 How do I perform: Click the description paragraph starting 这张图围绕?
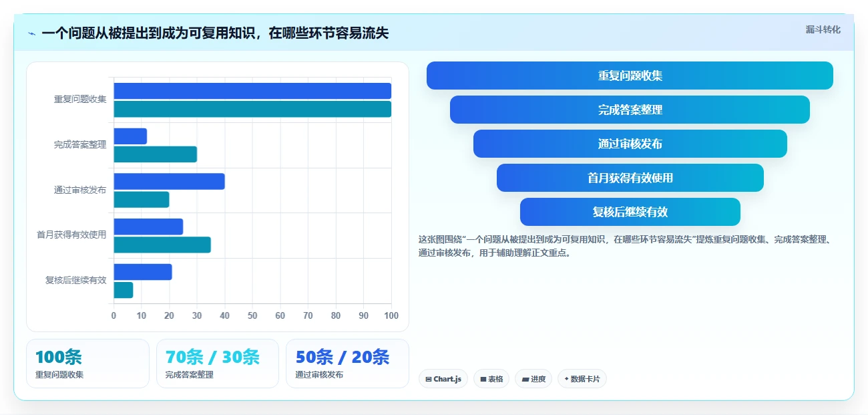pyautogui.click(x=625, y=246)
